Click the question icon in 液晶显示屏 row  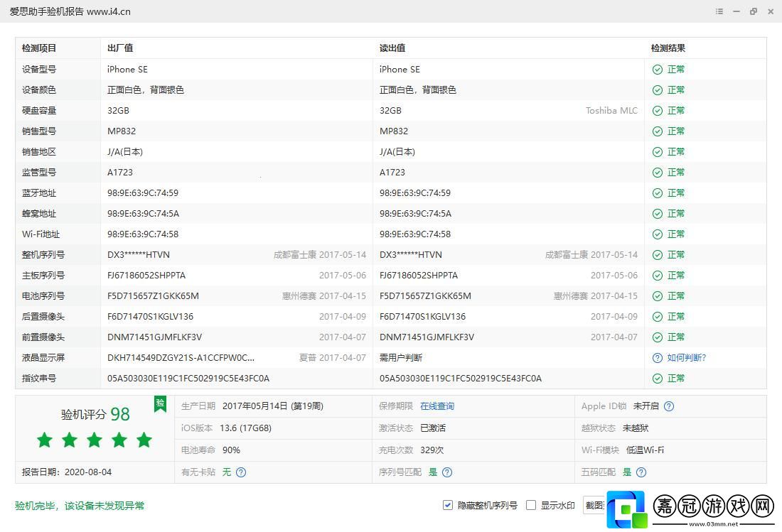click(x=658, y=358)
